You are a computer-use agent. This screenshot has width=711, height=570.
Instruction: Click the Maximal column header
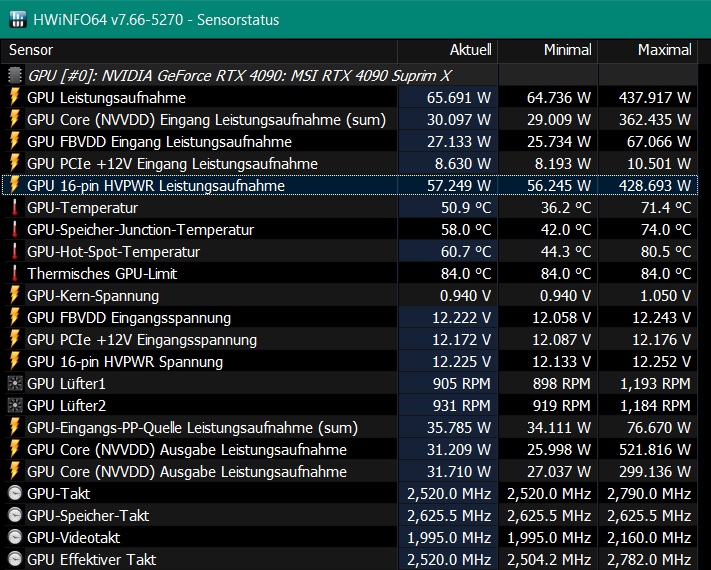pos(648,50)
